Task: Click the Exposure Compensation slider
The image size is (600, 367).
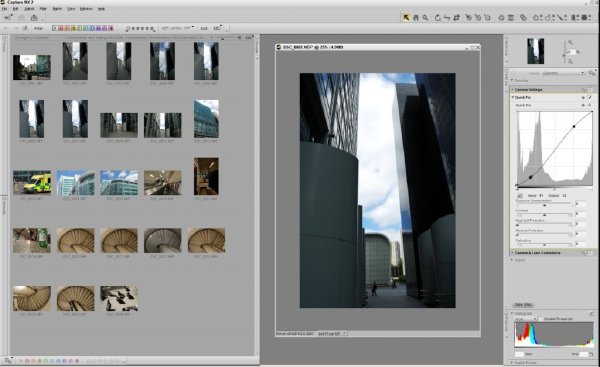Action: (x=545, y=205)
